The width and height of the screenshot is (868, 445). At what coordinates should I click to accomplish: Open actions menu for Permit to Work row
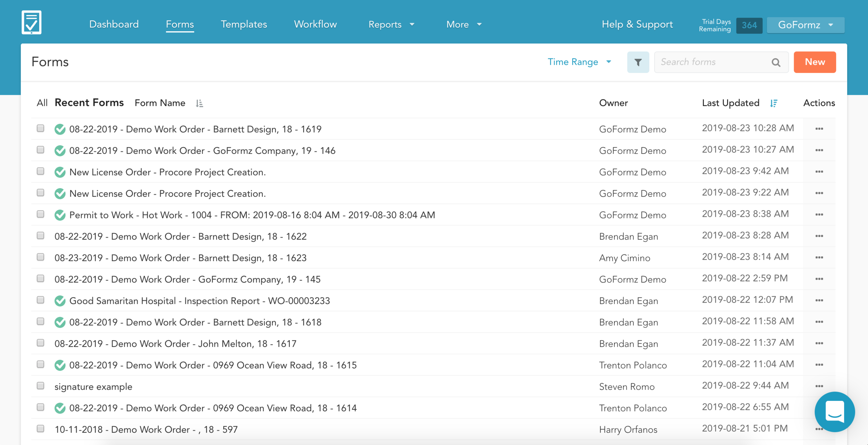pos(819,215)
